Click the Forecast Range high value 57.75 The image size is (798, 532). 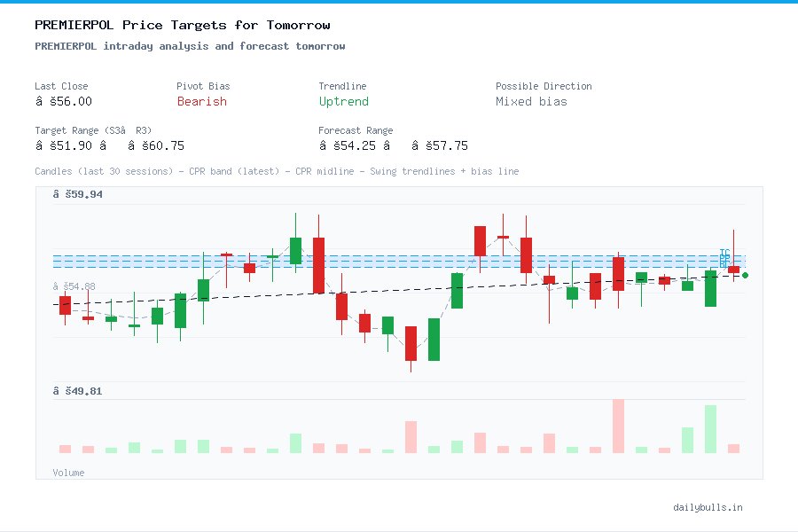439,145
